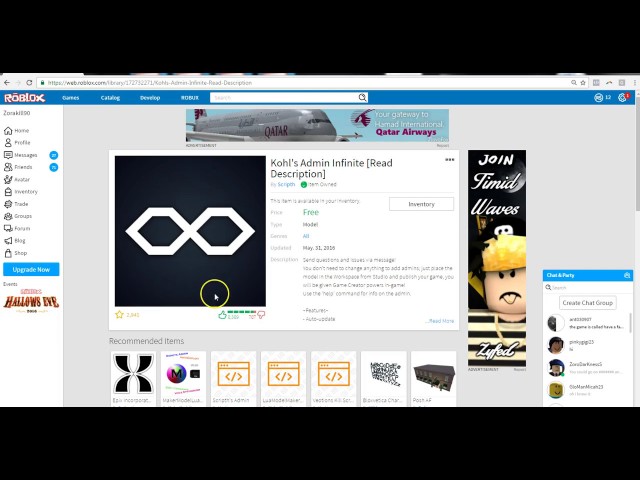
Task: Open the Develop menu item
Action: 150,98
